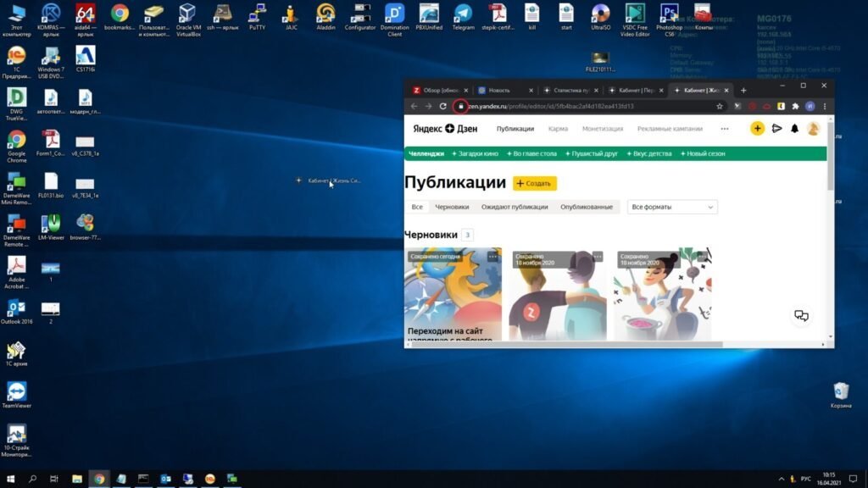
Task: Open the Пушистый друг challenge
Action: click(x=592, y=154)
